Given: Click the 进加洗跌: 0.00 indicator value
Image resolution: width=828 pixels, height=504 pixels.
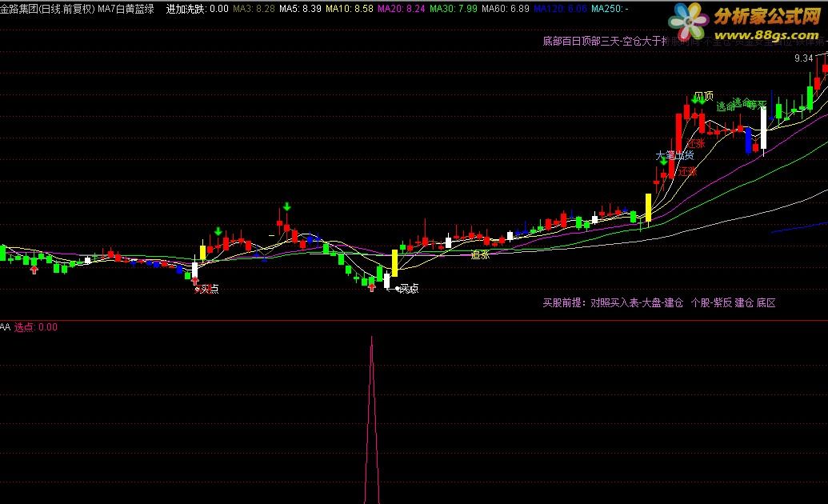Looking at the screenshot, I should tap(197, 9).
